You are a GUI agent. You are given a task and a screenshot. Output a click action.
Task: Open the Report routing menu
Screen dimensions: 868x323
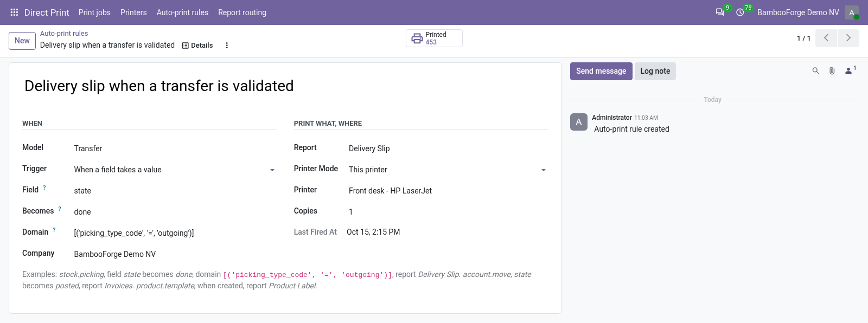pyautogui.click(x=242, y=12)
